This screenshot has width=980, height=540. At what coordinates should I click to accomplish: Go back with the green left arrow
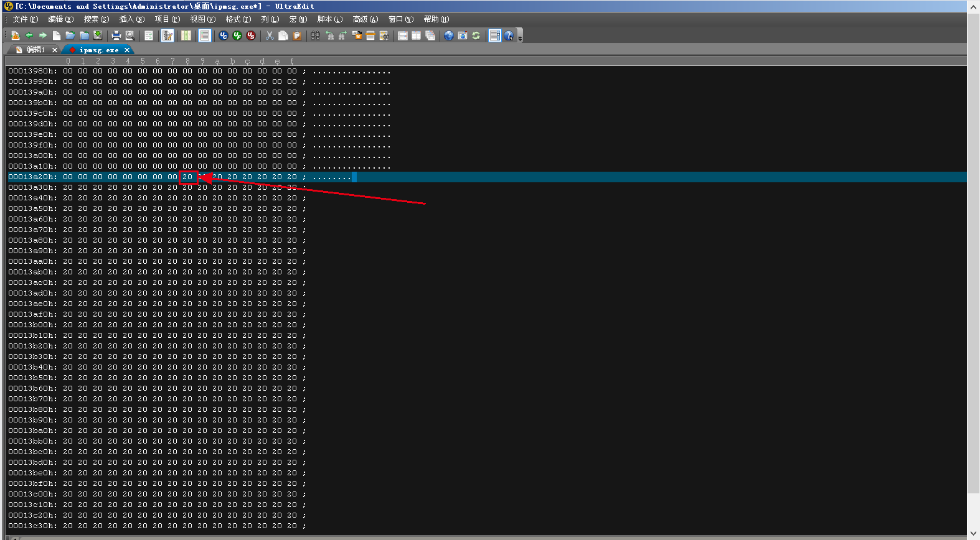29,35
